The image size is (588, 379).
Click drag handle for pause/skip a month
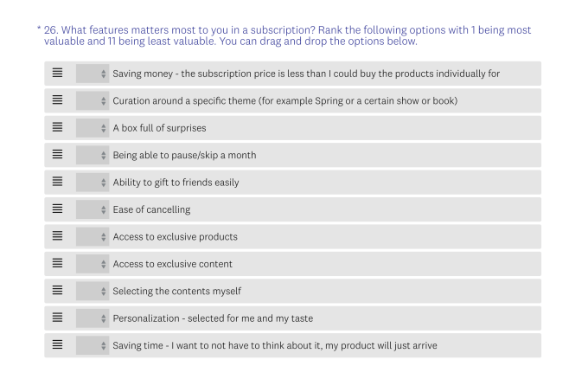[x=57, y=155]
